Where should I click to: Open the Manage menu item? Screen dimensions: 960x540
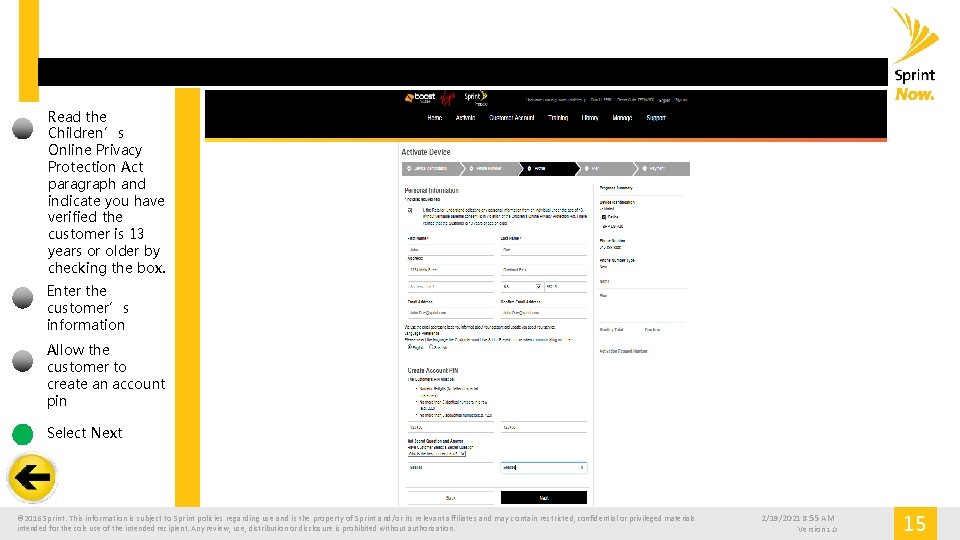coord(622,118)
